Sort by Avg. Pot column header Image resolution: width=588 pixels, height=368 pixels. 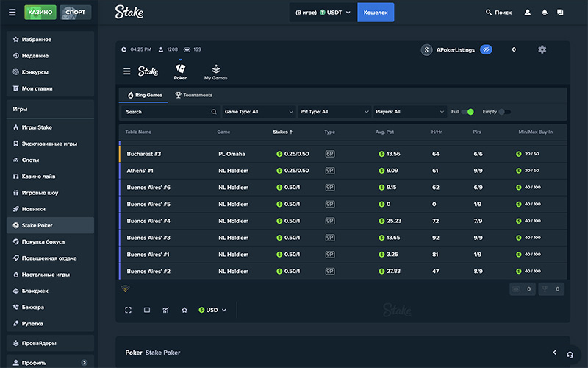[384, 132]
